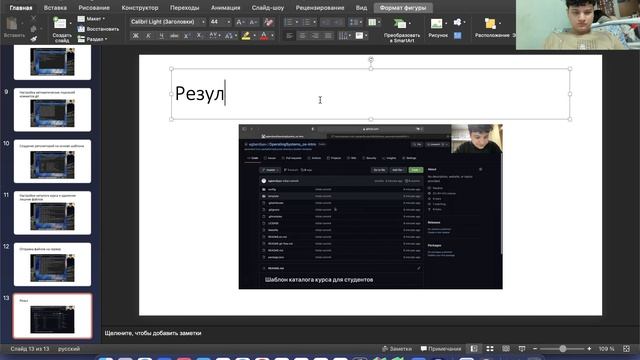This screenshot has width=640, height=360.
Task: Toggle bold (Ж) formatting
Action: click(x=136, y=36)
